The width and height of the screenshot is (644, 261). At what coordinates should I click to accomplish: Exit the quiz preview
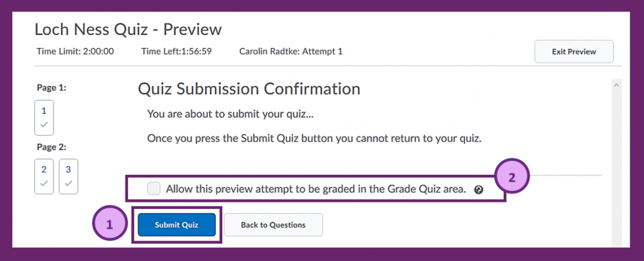574,51
